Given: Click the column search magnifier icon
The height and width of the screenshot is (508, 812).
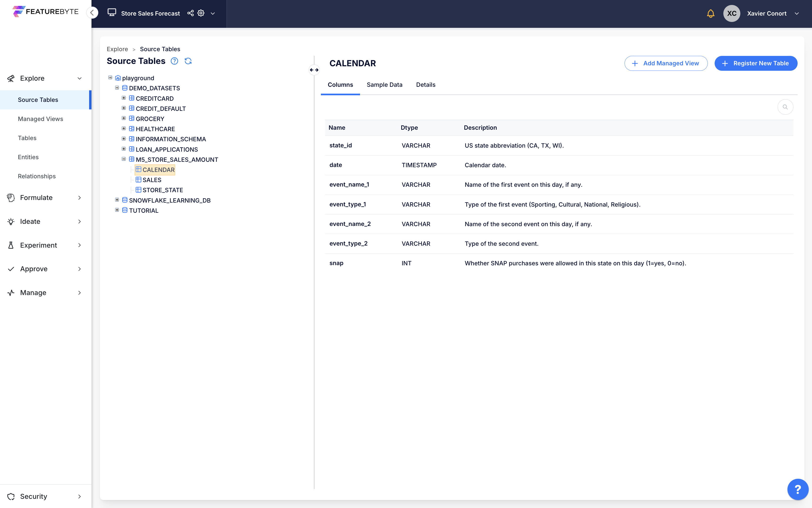Looking at the screenshot, I should click(785, 107).
